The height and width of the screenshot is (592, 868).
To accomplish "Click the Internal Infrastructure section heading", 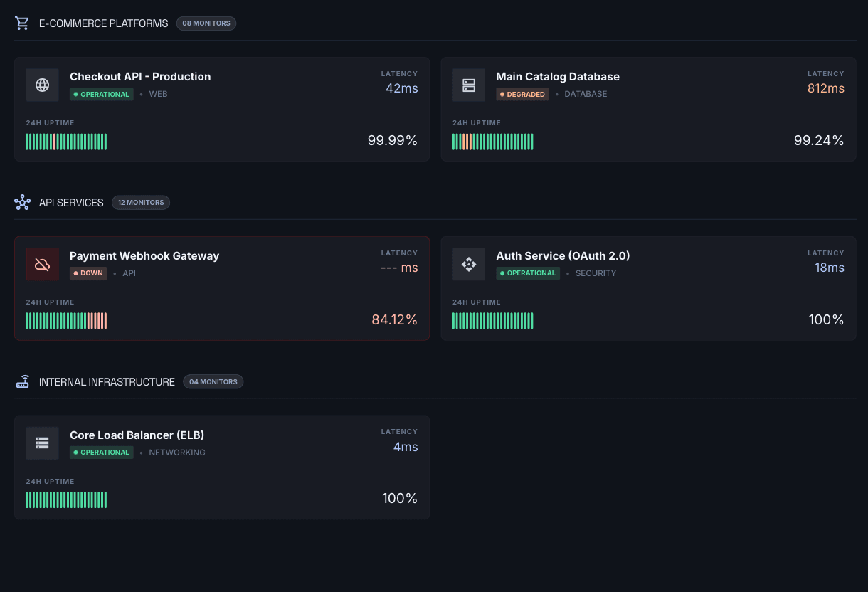I will 107,382.
